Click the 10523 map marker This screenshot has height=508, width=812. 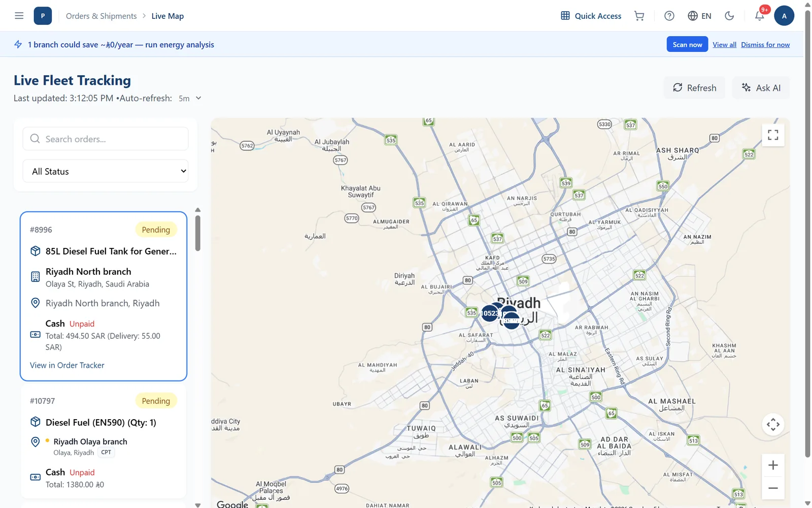(x=490, y=313)
